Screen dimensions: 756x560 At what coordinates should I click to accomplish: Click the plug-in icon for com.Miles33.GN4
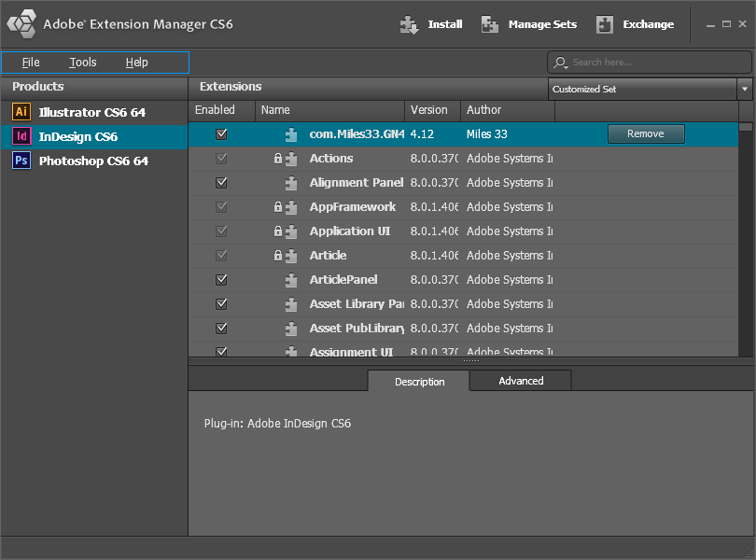click(x=290, y=134)
